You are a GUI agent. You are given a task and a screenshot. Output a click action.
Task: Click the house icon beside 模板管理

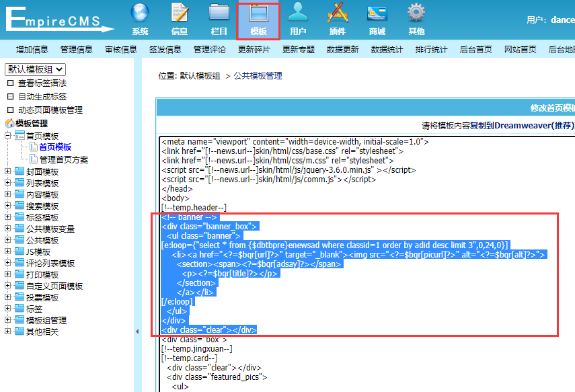click(x=9, y=123)
